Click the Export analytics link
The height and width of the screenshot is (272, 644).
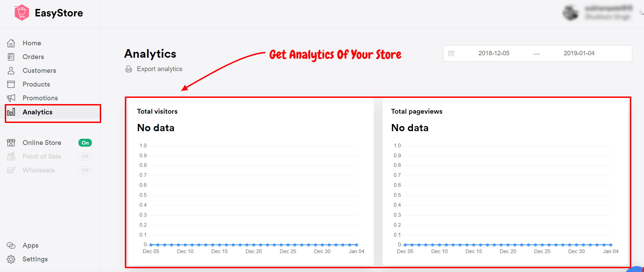pyautogui.click(x=160, y=69)
